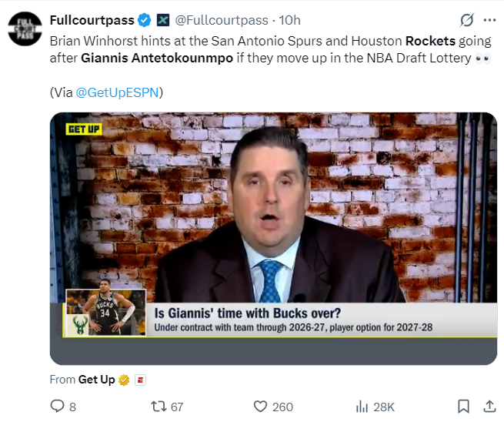The width and height of the screenshot is (504, 422).
Task: Bookmark this post
Action: (463, 407)
